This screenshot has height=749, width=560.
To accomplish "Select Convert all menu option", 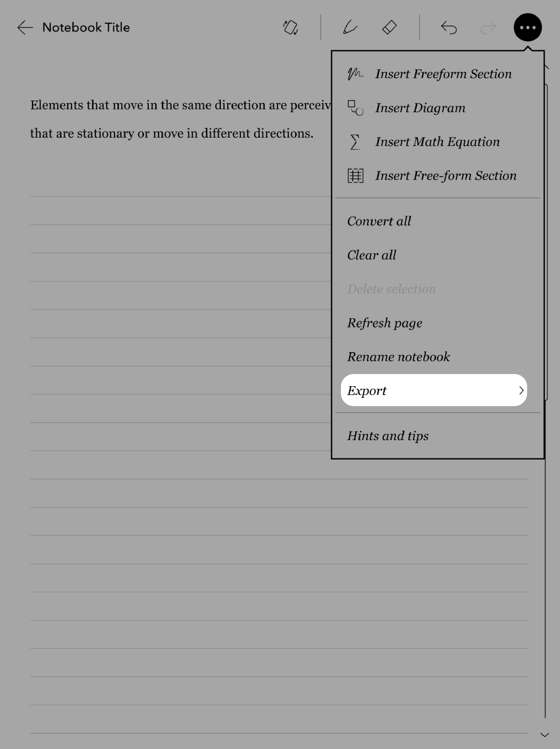I will (379, 221).
